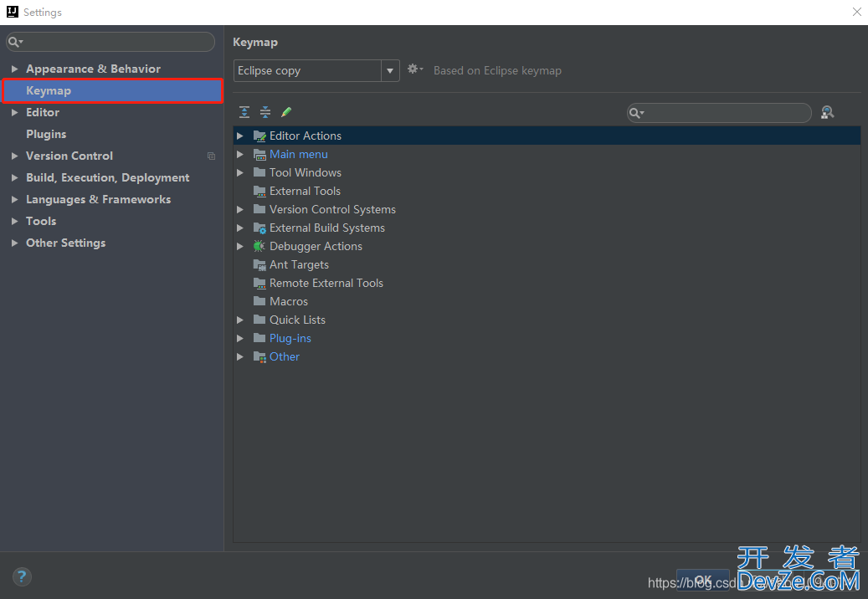Click the Tool Windows folder icon
The height and width of the screenshot is (599, 868).
(259, 172)
